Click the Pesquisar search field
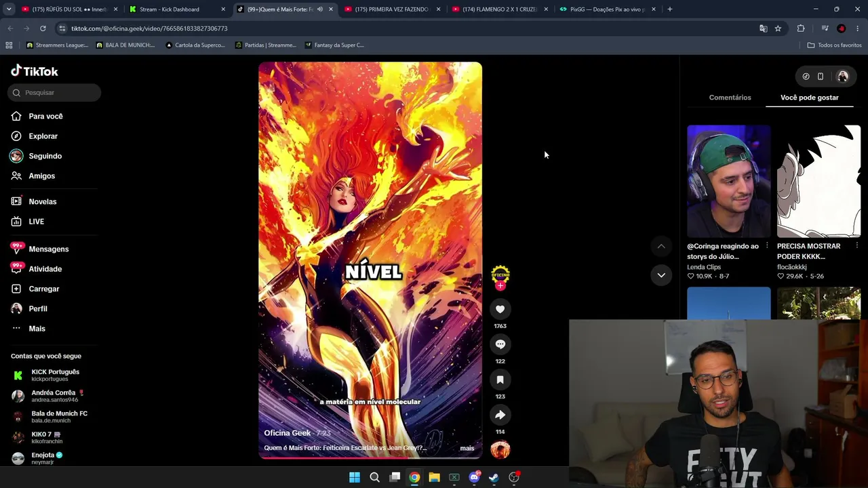Image resolution: width=868 pixels, height=488 pixels. coord(54,93)
